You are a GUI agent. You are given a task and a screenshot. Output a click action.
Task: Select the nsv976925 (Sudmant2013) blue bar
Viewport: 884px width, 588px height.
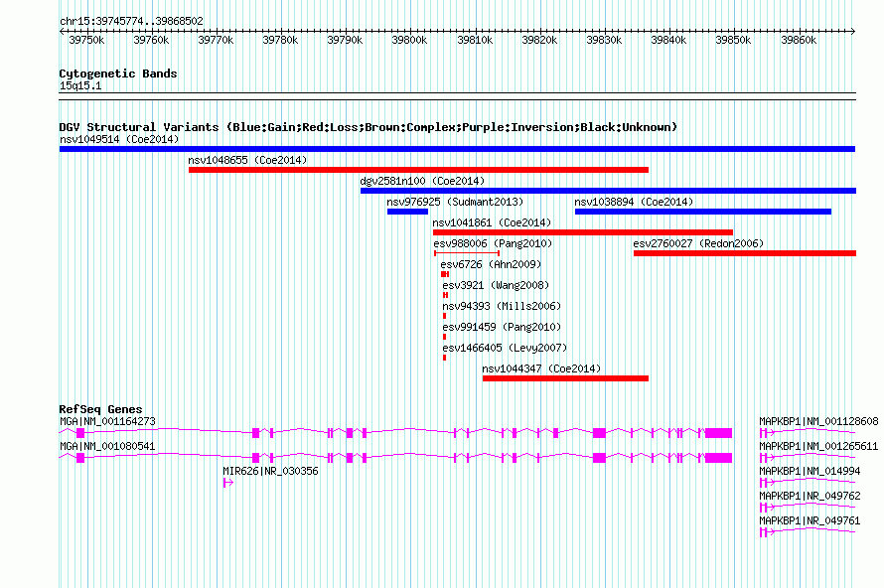pos(407,212)
